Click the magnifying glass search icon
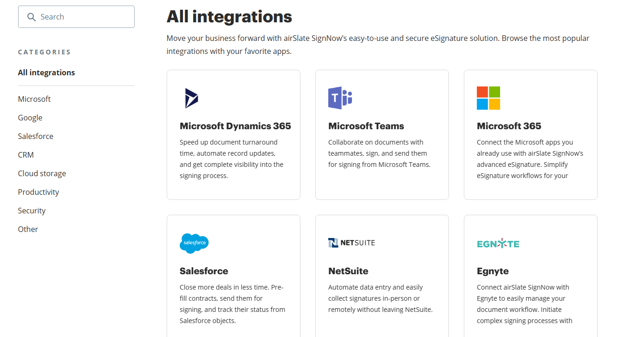 (x=32, y=17)
